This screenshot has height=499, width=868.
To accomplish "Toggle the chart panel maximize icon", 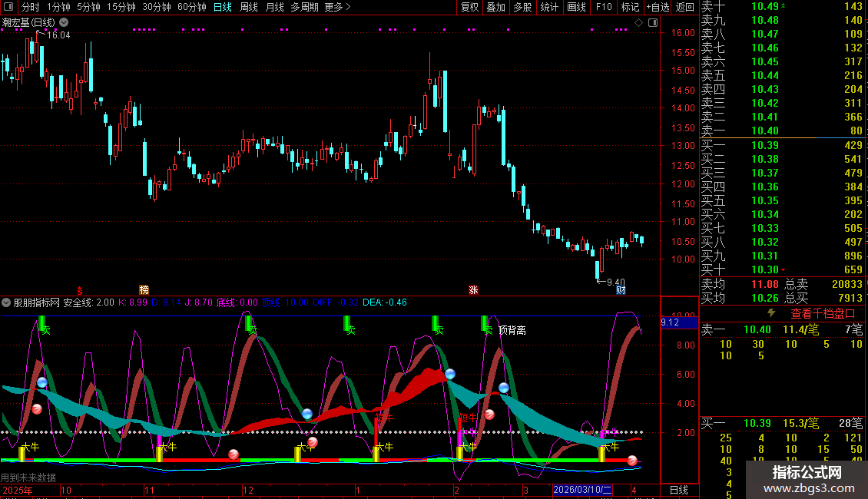I will click(652, 23).
